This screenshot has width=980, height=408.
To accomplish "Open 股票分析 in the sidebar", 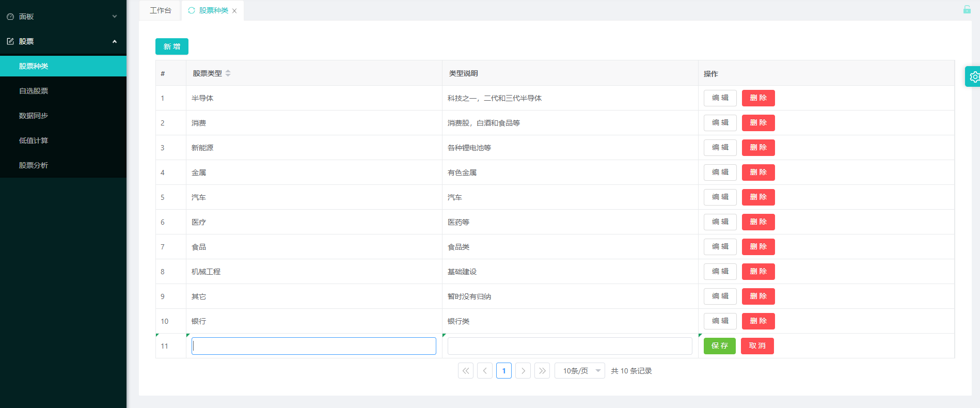I will pyautogui.click(x=63, y=165).
